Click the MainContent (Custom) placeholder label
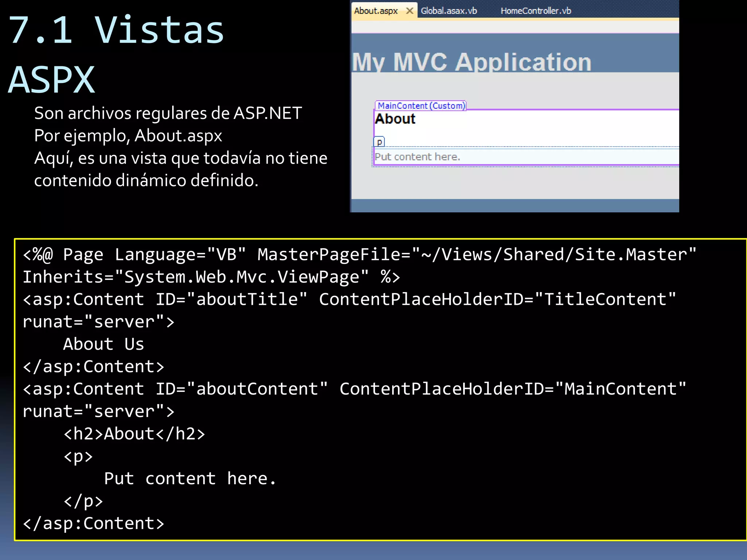Screen dimensions: 747x560 421,106
